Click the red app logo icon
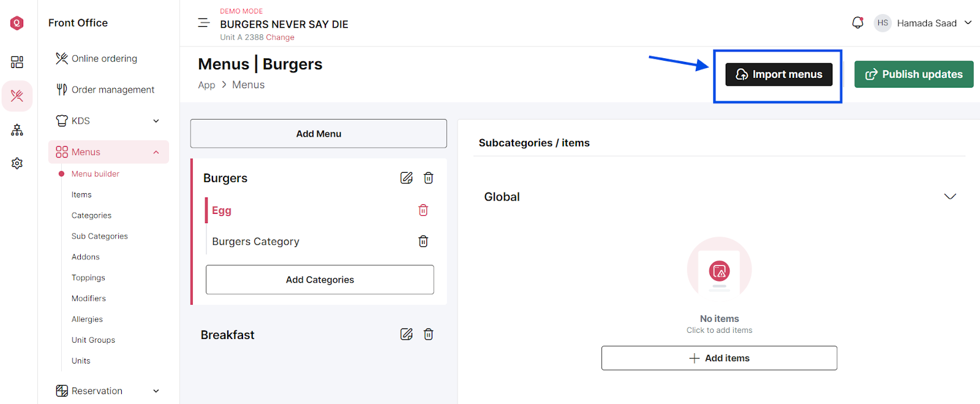The image size is (980, 404). click(17, 23)
